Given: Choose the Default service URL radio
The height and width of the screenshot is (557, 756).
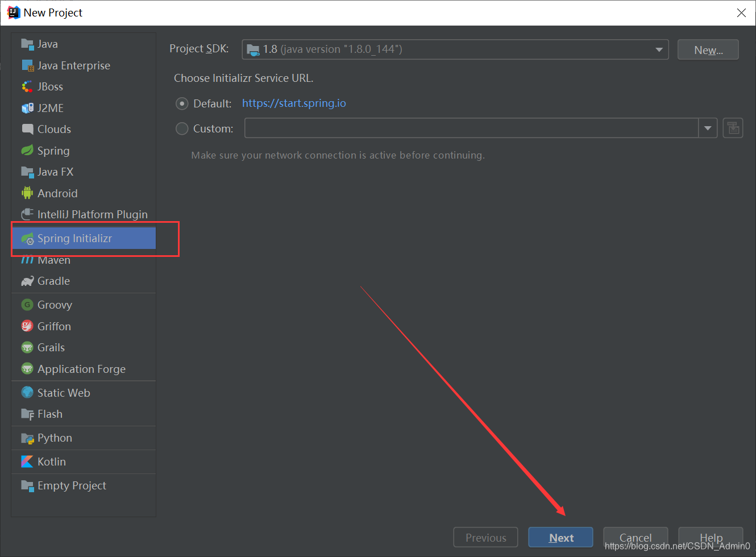Looking at the screenshot, I should tap(182, 103).
